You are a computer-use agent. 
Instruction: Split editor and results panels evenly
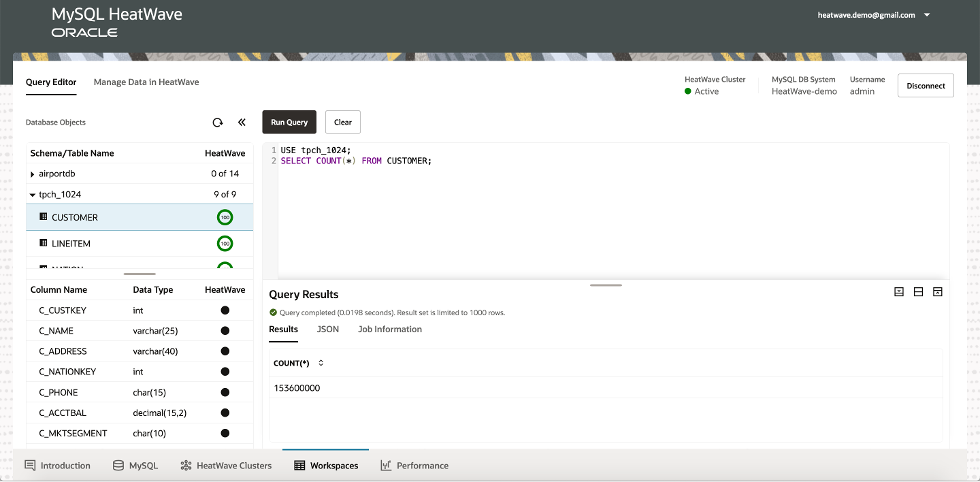click(x=918, y=291)
